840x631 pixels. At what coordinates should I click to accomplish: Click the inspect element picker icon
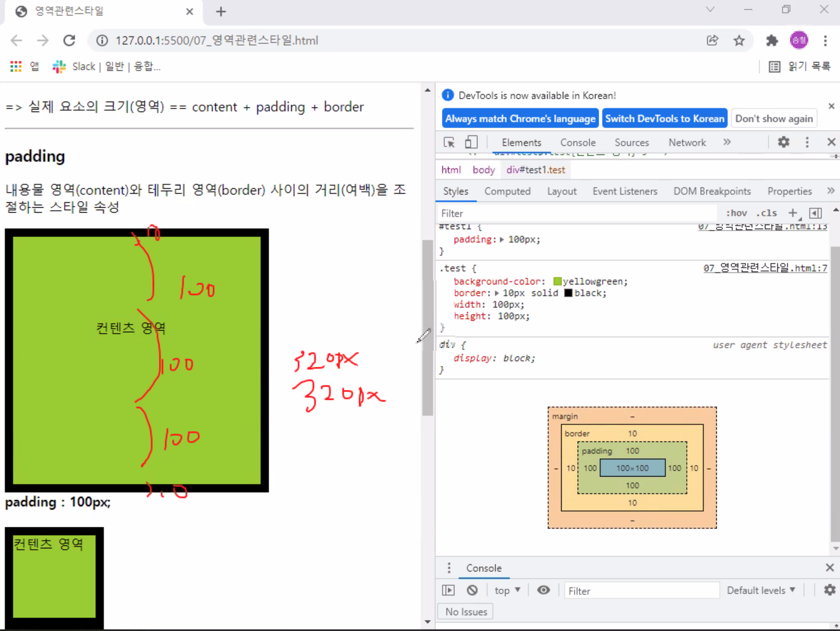[x=449, y=143]
